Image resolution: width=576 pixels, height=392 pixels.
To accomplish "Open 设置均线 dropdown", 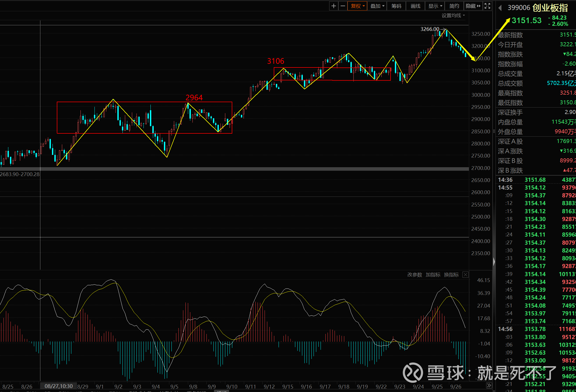I will tap(453, 16).
